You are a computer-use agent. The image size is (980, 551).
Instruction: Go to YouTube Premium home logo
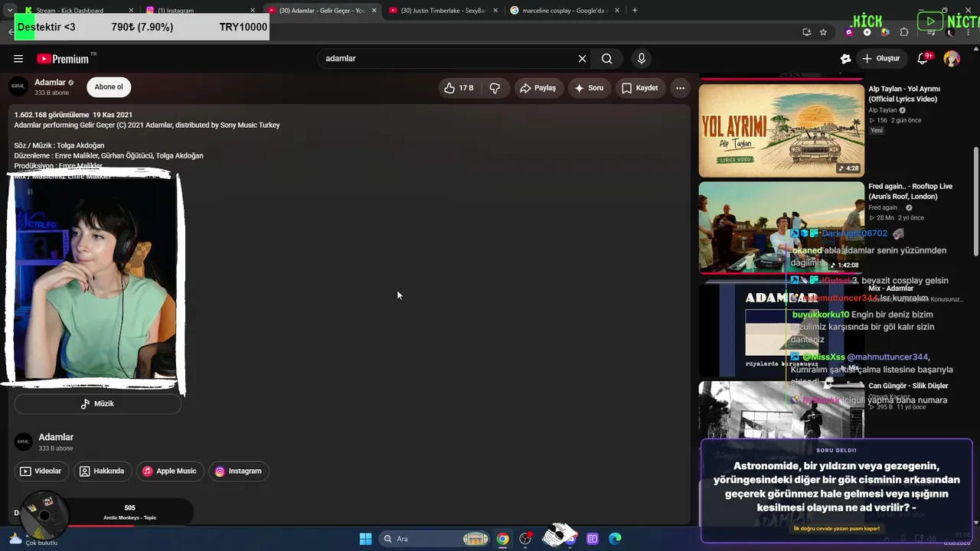pyautogui.click(x=64, y=59)
